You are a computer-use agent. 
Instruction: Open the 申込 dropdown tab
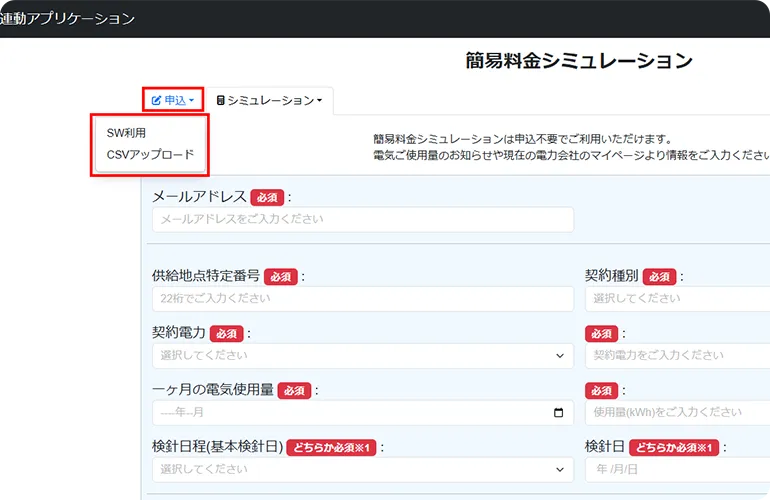click(173, 100)
